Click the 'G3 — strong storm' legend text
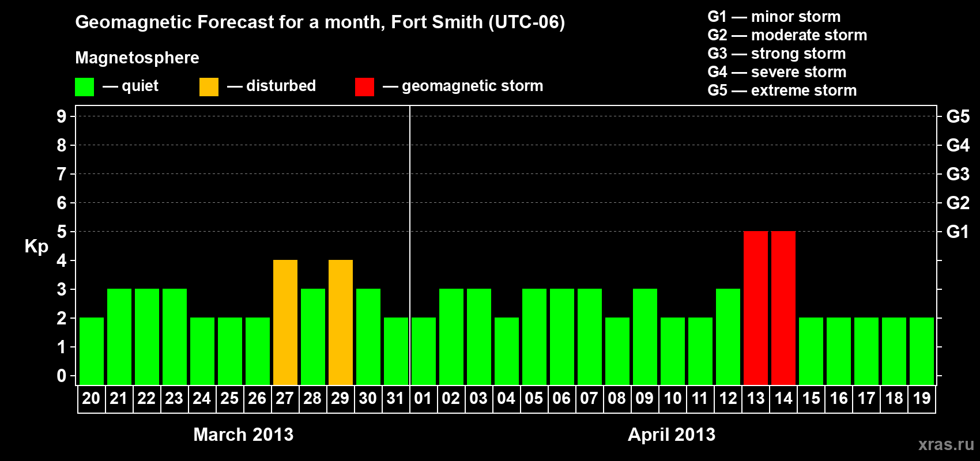The height and width of the screenshot is (461, 980). [x=777, y=54]
